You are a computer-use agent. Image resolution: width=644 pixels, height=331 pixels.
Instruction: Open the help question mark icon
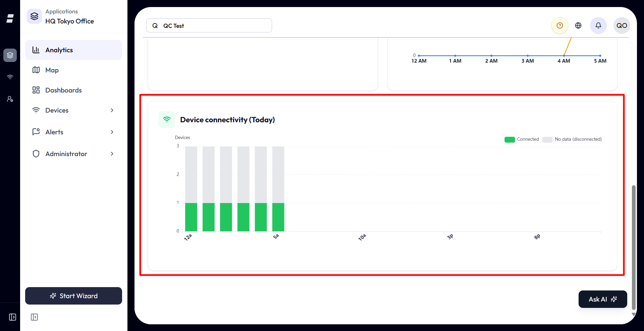(x=559, y=25)
